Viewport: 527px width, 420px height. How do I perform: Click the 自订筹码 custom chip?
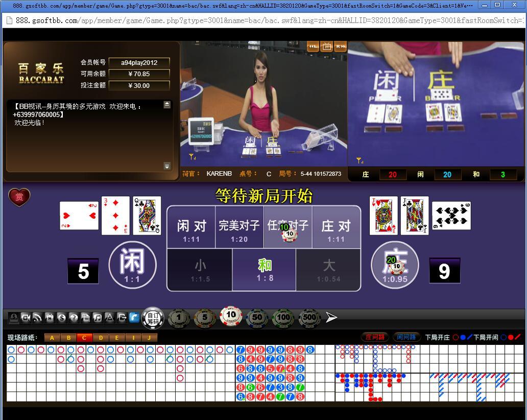[x=153, y=318]
